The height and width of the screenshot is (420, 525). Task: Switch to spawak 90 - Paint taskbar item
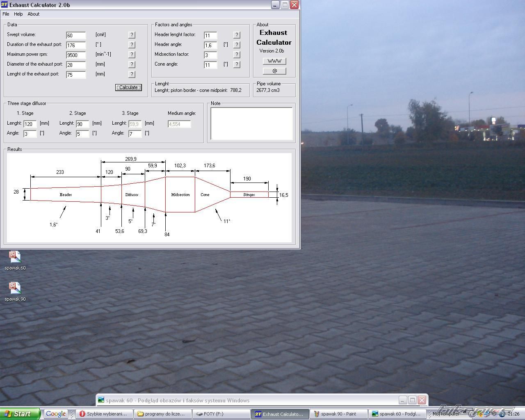(x=338, y=414)
